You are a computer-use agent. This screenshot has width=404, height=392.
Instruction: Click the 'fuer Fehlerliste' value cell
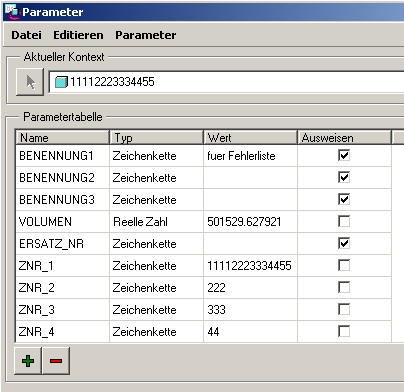point(250,156)
